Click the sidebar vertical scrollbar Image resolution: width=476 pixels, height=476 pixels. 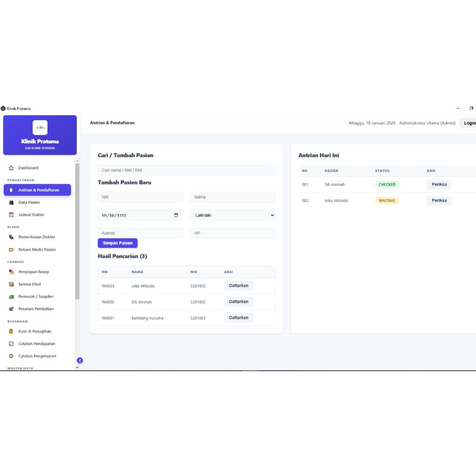tap(78, 231)
